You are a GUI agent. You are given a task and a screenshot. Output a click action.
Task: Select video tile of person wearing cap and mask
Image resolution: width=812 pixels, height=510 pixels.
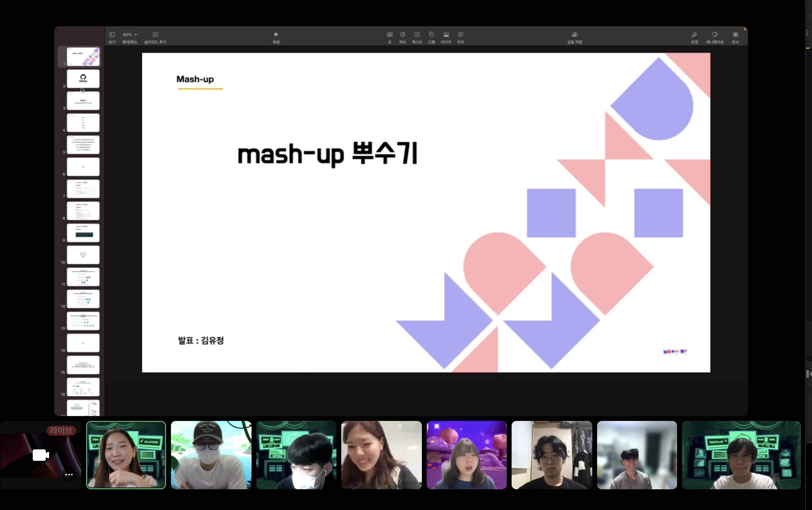point(211,455)
